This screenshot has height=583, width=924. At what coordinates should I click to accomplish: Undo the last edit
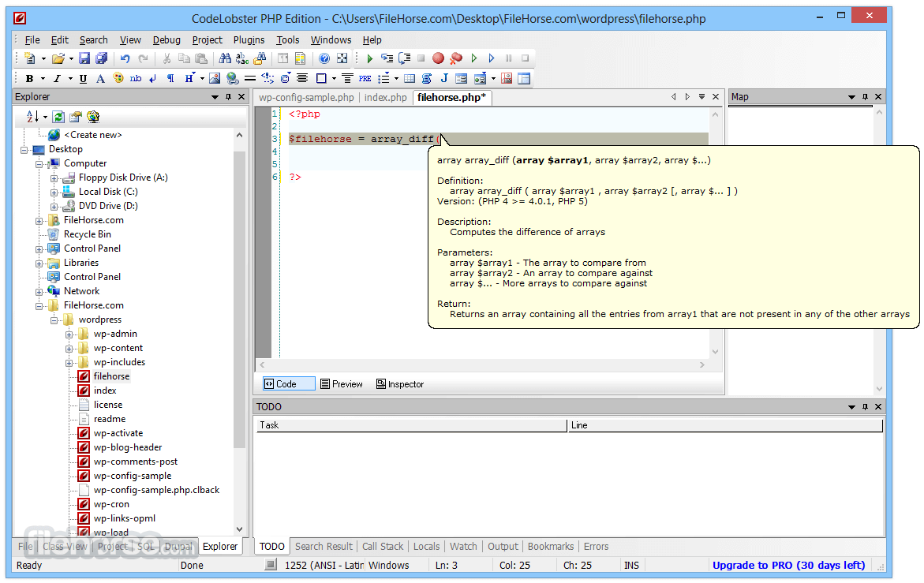125,58
